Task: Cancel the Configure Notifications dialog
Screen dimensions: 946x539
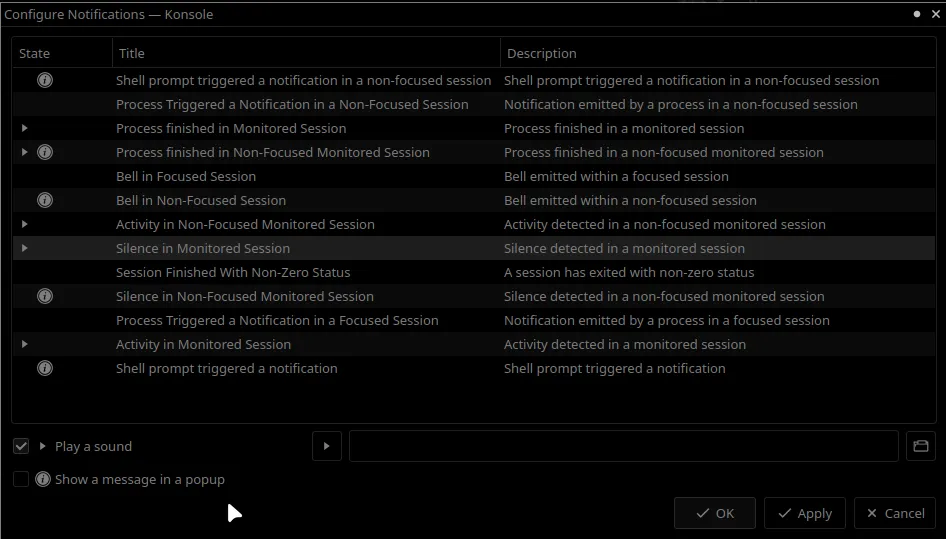Action: pyautogui.click(x=895, y=513)
